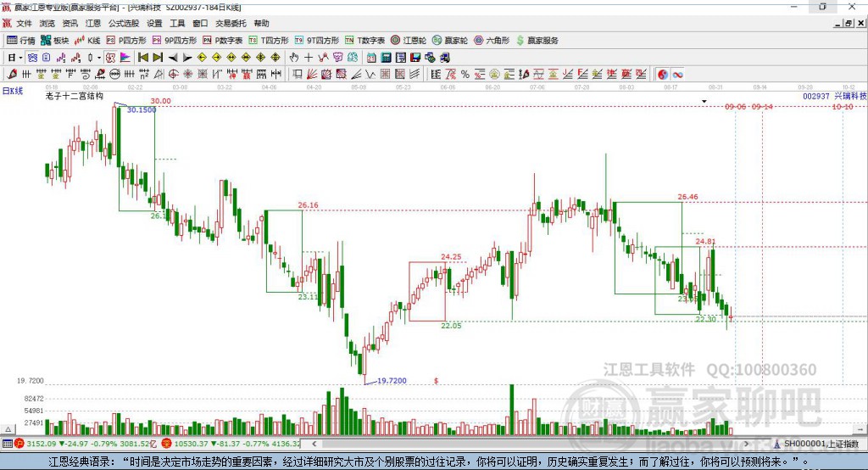
Task: Select the red target circle tool
Action: click(173, 74)
